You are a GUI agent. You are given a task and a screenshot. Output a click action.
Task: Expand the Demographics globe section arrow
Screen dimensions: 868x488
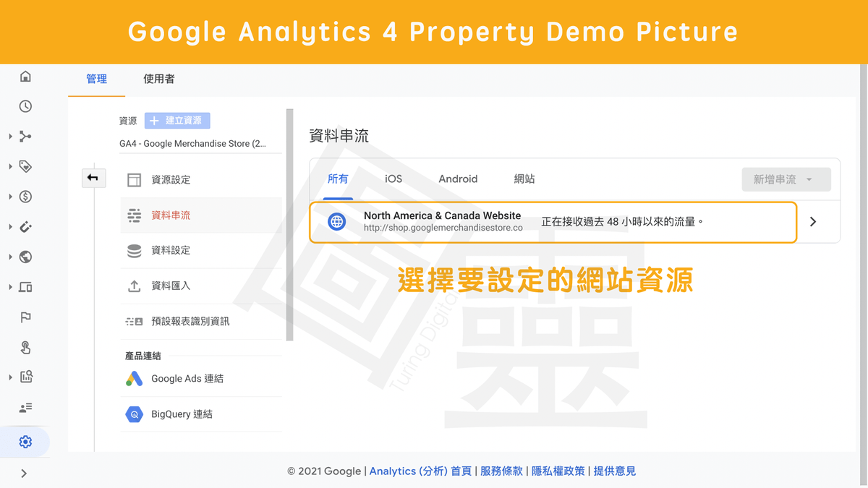[10, 257]
